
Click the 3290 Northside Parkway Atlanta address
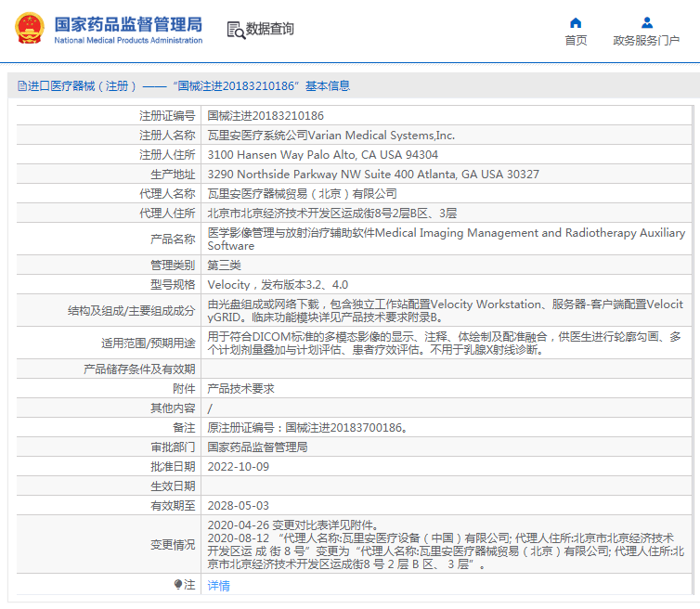tap(373, 175)
